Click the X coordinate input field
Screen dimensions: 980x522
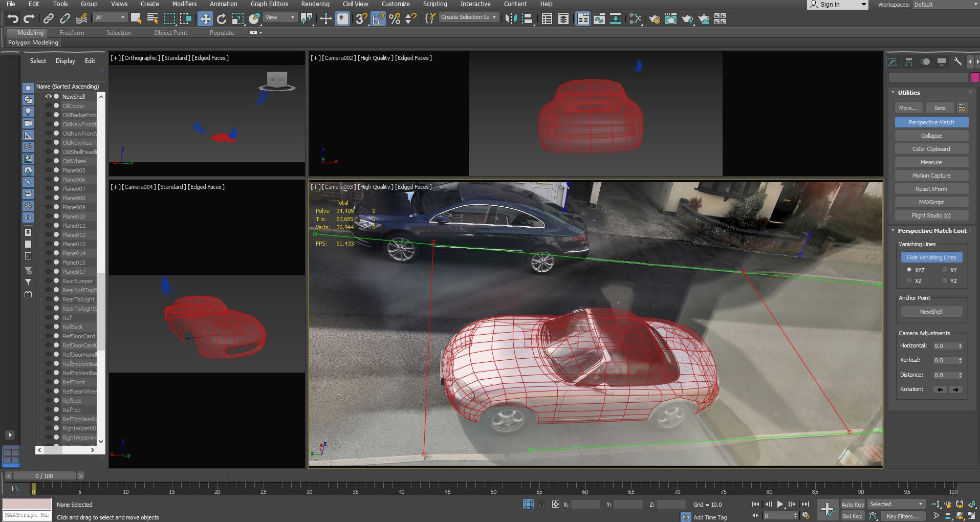point(585,505)
